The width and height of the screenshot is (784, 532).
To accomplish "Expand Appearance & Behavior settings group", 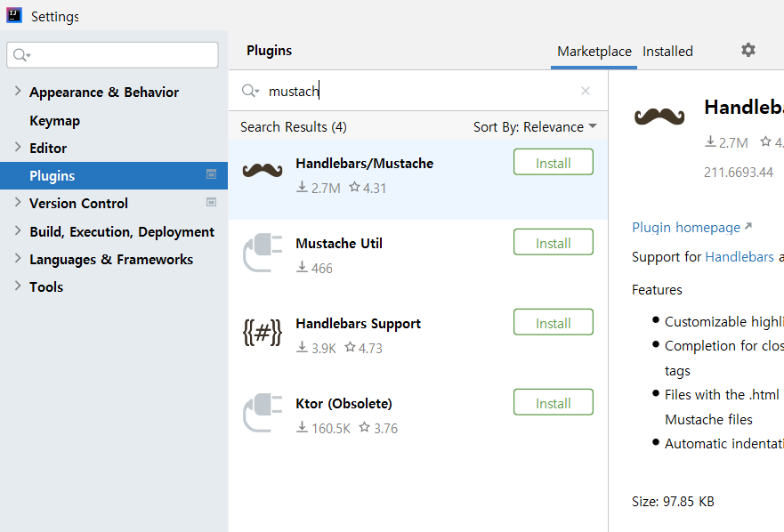I will [18, 91].
